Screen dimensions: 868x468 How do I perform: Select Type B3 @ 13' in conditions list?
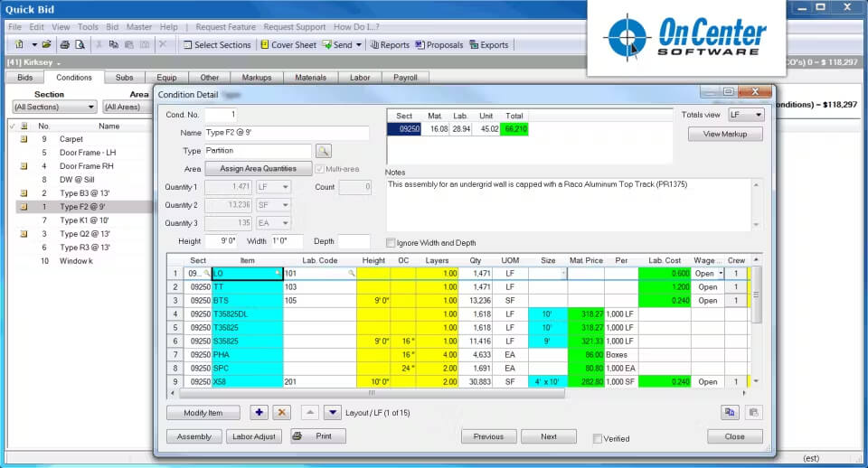tap(85, 193)
